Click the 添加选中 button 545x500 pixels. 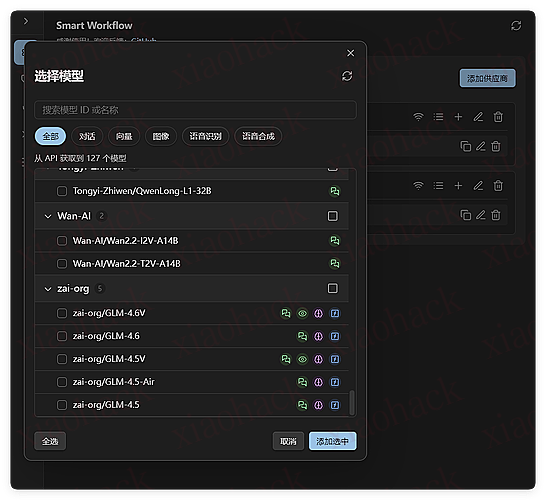[x=333, y=441]
